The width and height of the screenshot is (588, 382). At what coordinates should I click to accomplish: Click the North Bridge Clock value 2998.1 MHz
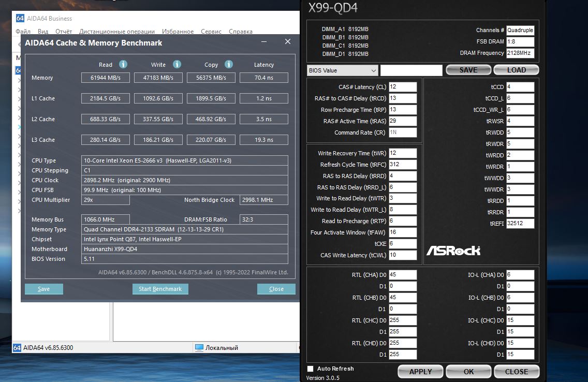click(x=264, y=200)
